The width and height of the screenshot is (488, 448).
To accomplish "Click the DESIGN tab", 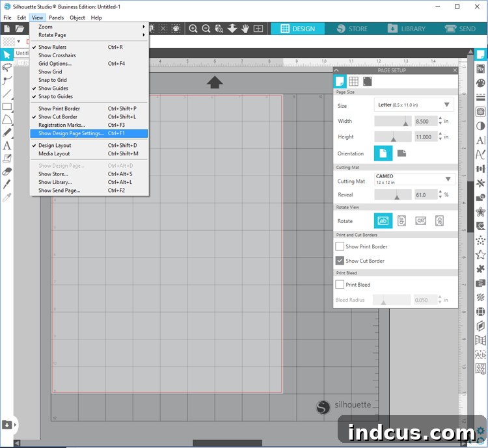I will (x=298, y=29).
